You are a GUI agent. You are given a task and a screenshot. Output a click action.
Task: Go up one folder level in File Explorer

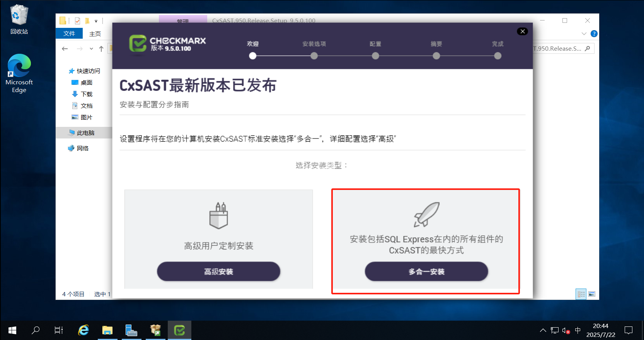pyautogui.click(x=101, y=49)
